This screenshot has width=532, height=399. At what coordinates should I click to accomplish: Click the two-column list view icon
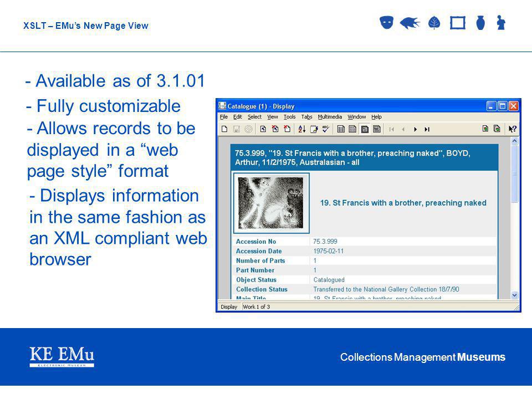(x=341, y=129)
